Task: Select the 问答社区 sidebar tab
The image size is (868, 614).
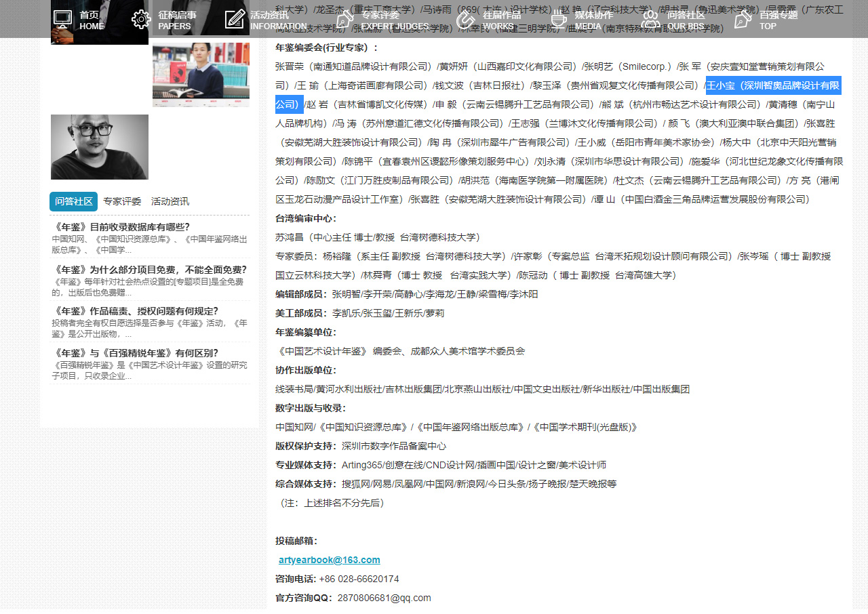Action: (x=73, y=201)
